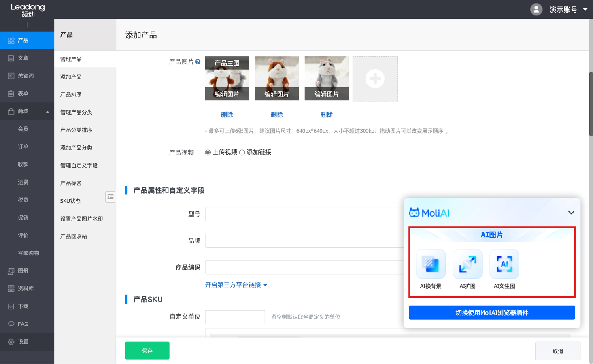Click the product image help question icon
The height and width of the screenshot is (364, 593).
(x=198, y=62)
